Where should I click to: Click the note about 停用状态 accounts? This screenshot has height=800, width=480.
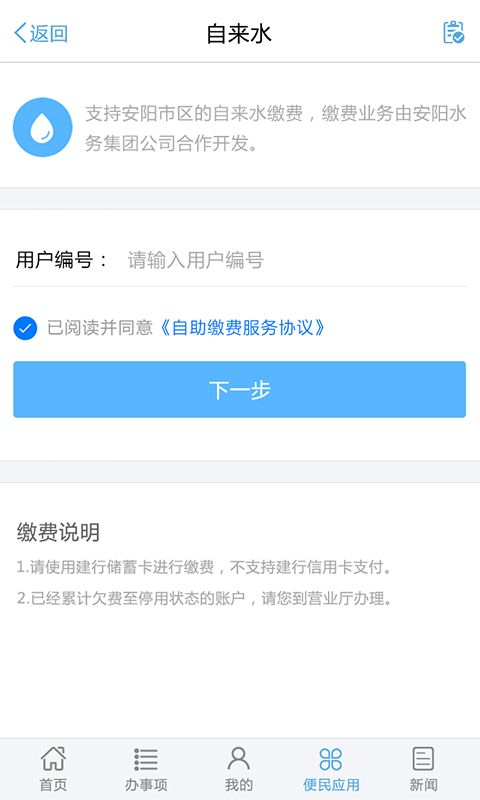205,598
